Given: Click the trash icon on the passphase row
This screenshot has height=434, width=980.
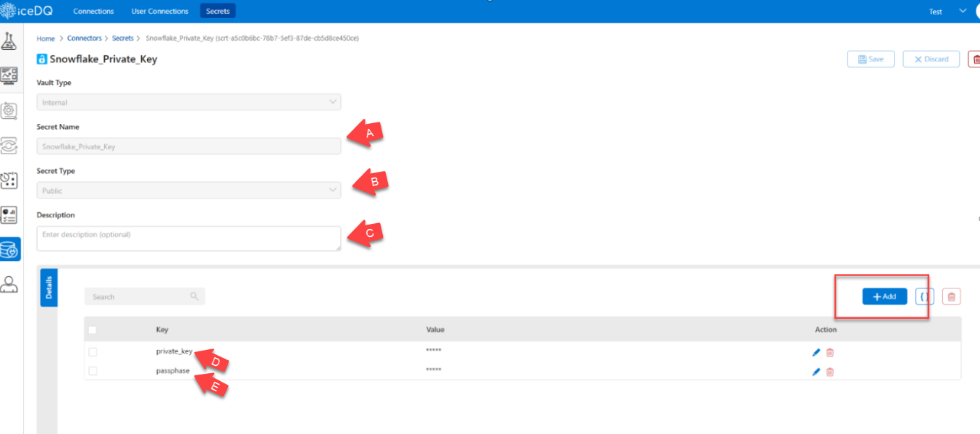Looking at the screenshot, I should [x=829, y=372].
